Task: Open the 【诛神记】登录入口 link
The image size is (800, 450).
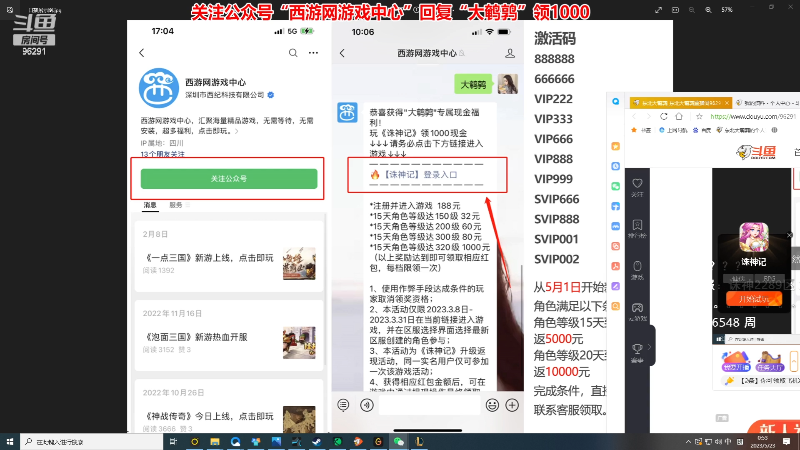Action: click(x=420, y=174)
